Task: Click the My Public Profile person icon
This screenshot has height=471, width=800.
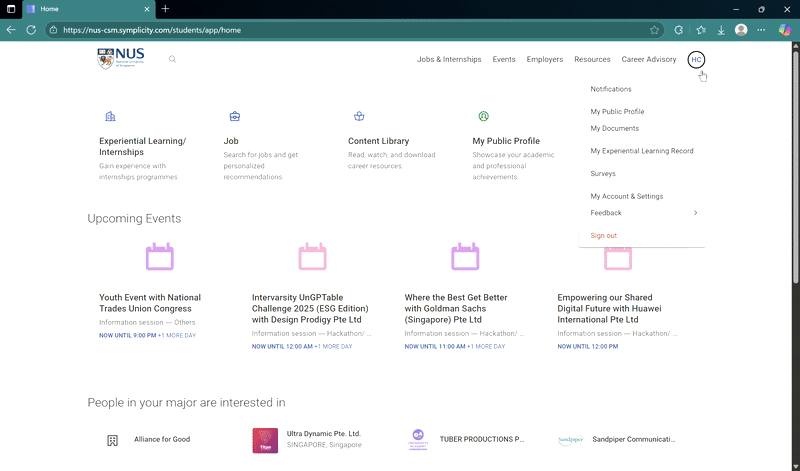Action: pos(483,117)
